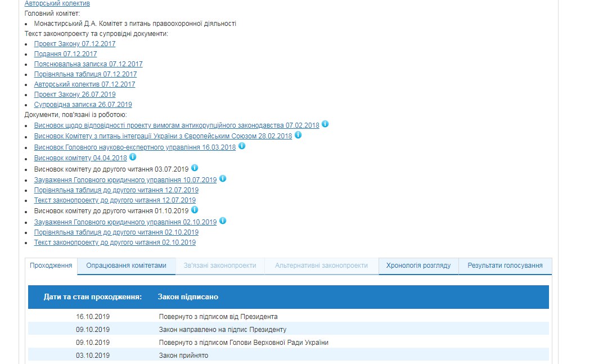This screenshot has width=603, height=364.
Task: Click info icon beside Висновок комітету 04.04.2018
Action: coord(133,157)
